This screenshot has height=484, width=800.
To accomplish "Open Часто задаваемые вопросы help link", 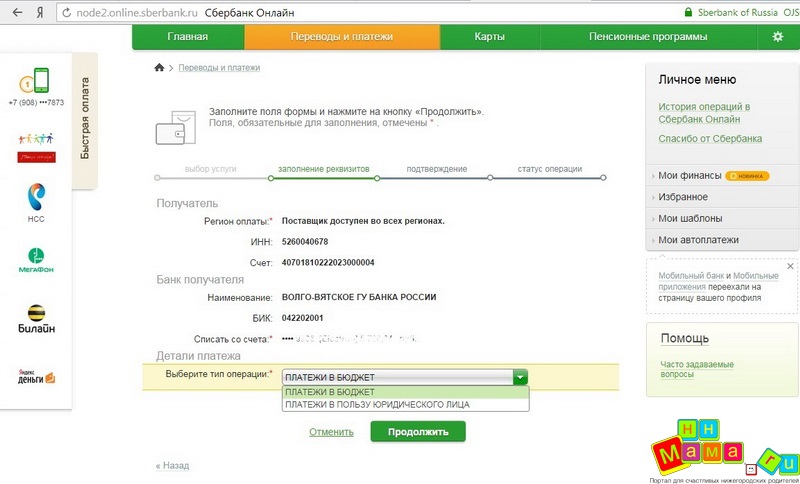I will click(x=697, y=369).
